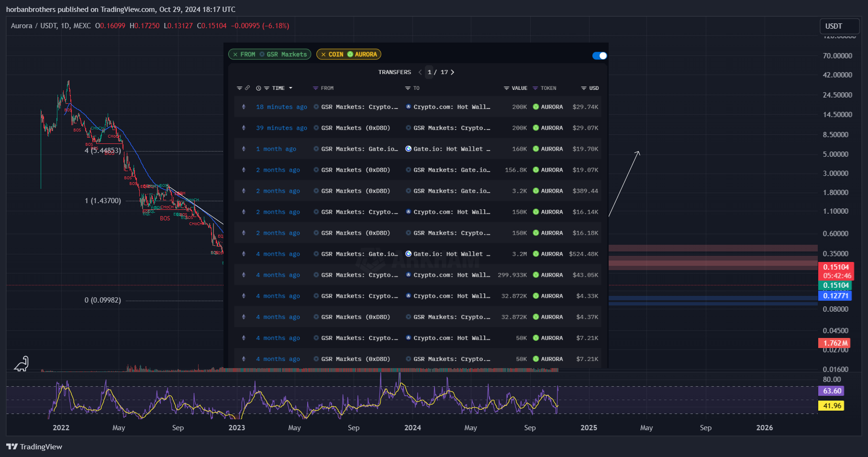
Task: Open 'Crypto.com: Hot Wall...' recipient in $43.05K row
Action: (x=452, y=275)
